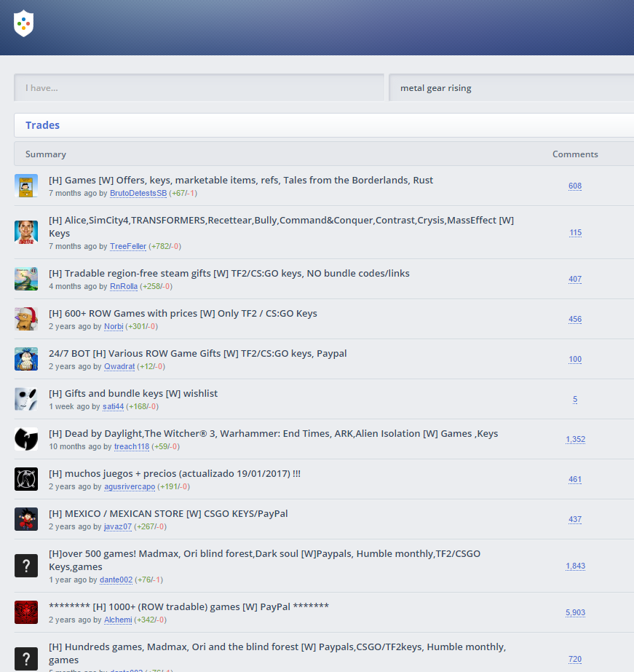Open '1000+ (ROW tradable) games' trade
This screenshot has height=672, width=634.
[189, 607]
